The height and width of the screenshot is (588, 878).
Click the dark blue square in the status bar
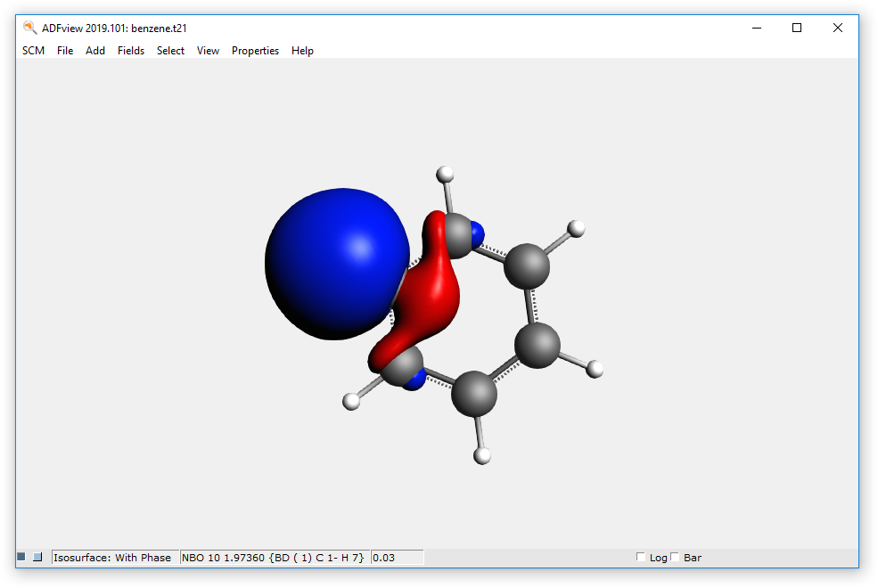tap(21, 557)
